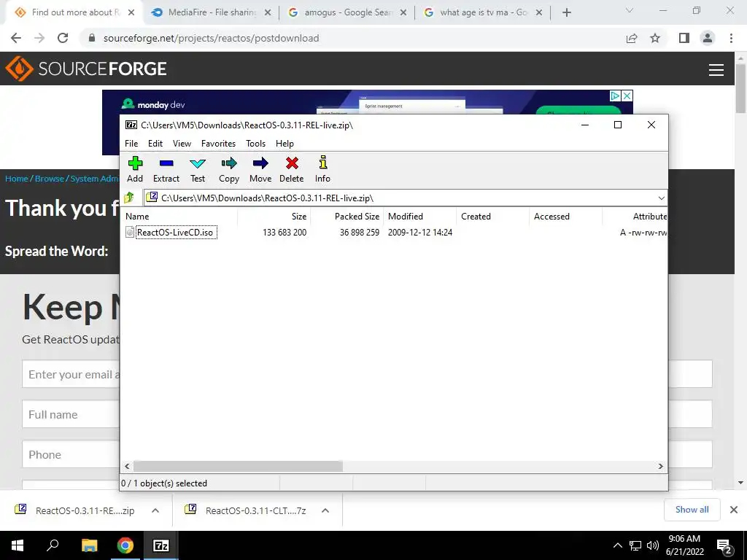747x560 pixels.
Task: Open the 7-Zip File menu
Action: (131, 144)
